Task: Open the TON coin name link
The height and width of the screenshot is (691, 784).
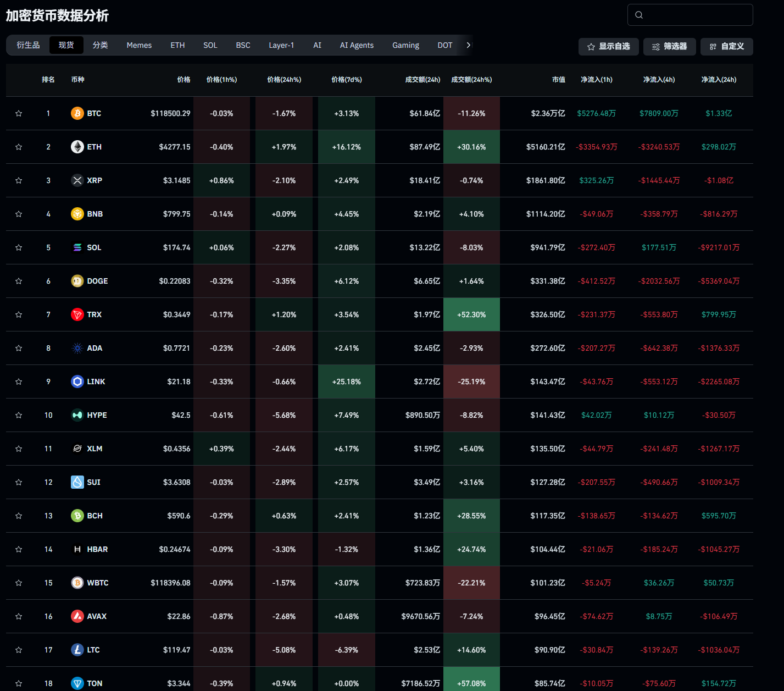Action: pos(94,683)
